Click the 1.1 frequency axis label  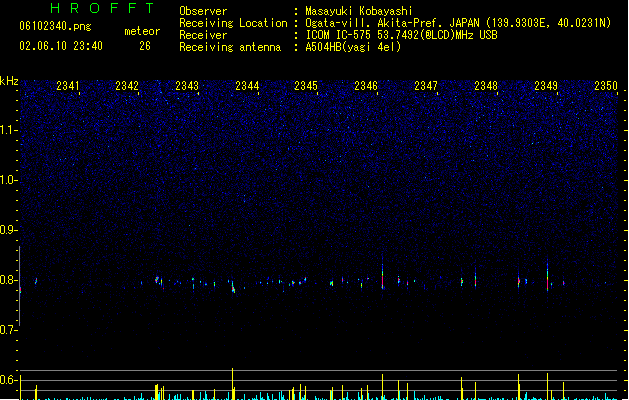[8, 130]
